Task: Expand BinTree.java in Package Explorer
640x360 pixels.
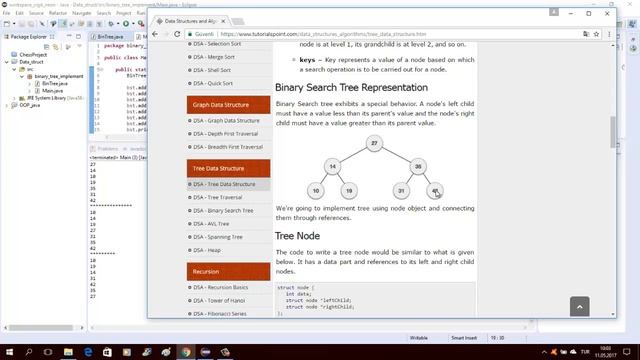Action: tap(29, 84)
